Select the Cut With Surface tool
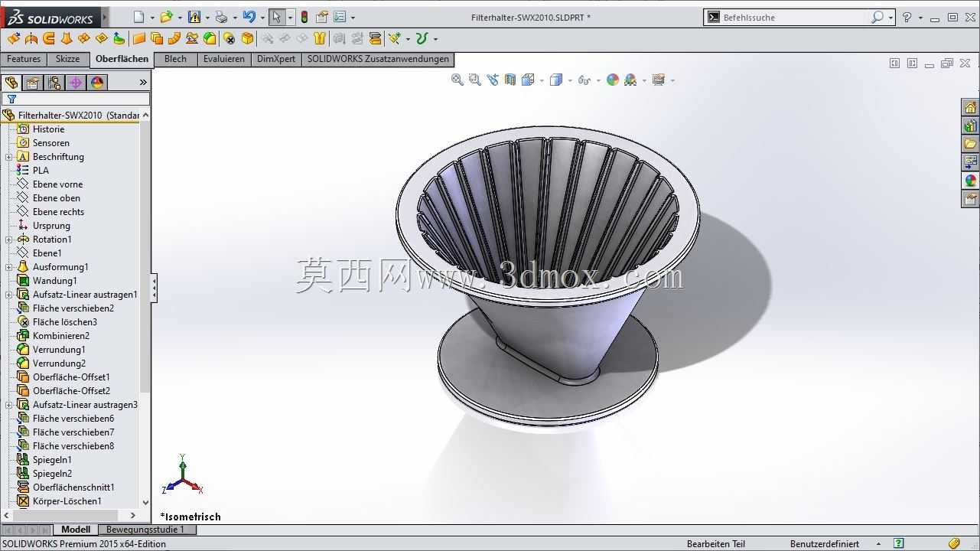980x551 pixels. pyautogui.click(x=375, y=38)
